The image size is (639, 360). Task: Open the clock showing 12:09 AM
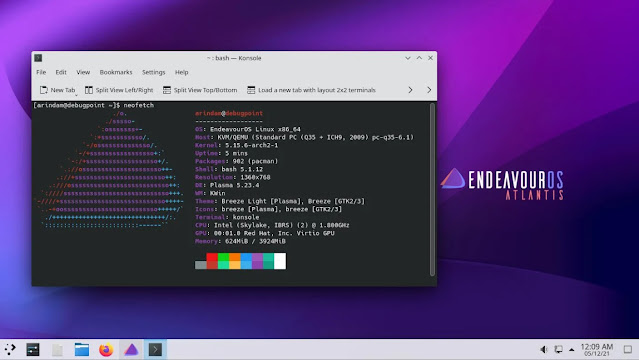point(597,349)
